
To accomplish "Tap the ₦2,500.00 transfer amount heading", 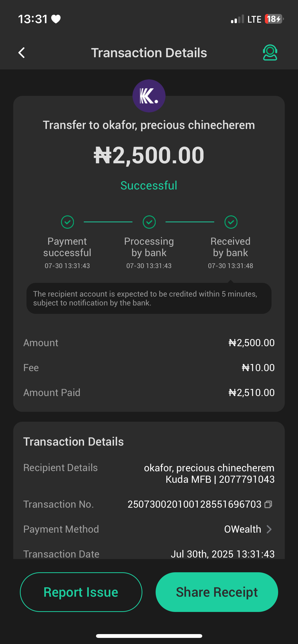I will (149, 155).
